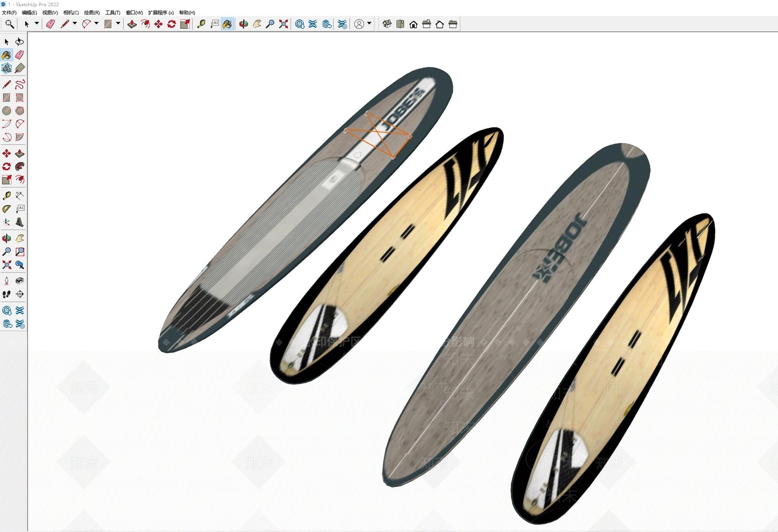Open 3D Warehouse from the top toolbar
Viewport: 778px width, 532px height.
300,24
